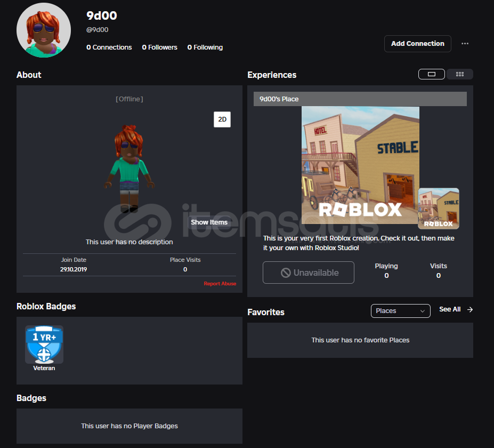
Task: Click the @9d00 username text
Action: click(x=98, y=30)
